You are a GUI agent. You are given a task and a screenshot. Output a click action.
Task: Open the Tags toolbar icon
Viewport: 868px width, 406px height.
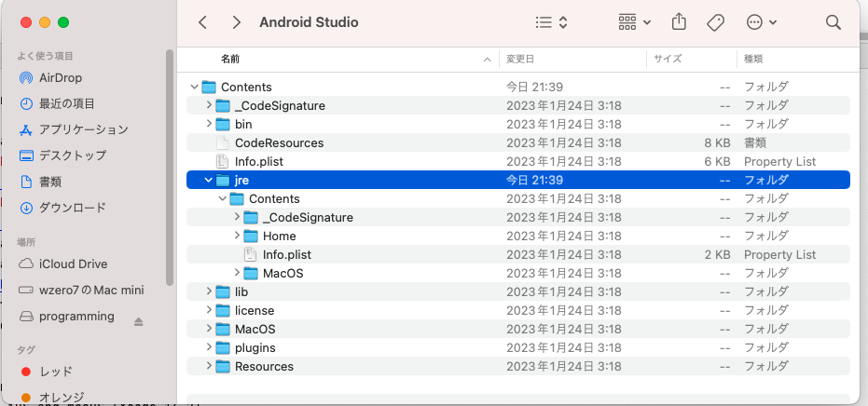[716, 21]
